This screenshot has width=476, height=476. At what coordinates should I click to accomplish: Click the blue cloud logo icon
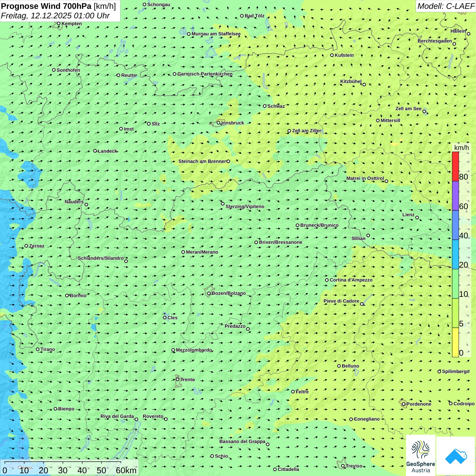(456, 456)
